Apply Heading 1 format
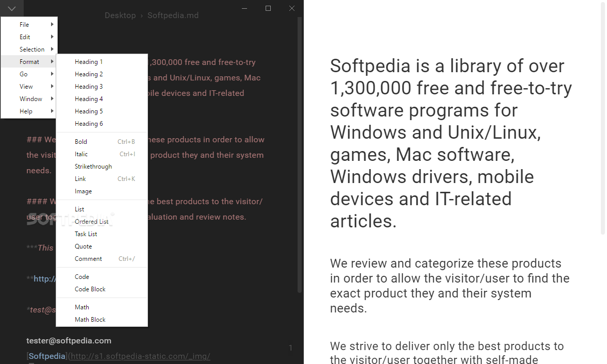The image size is (607, 364). (102, 61)
